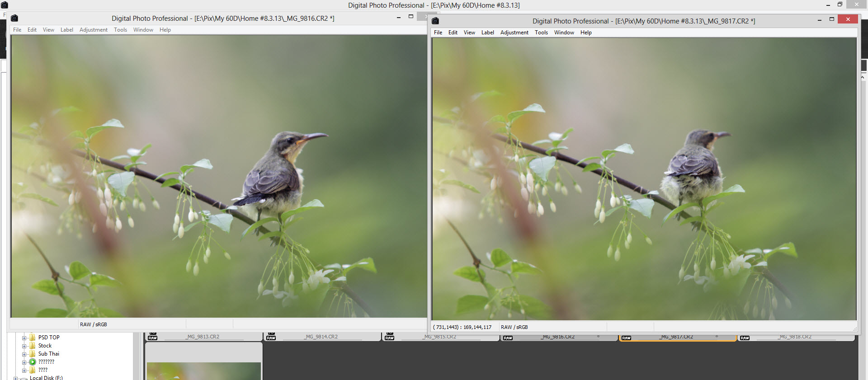Open File menu in _MG_9816.CR2 window
Screen dimensions: 868x380
point(17,30)
